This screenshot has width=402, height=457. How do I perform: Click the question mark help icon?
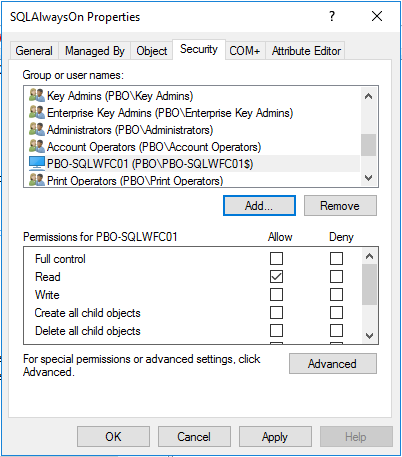click(x=332, y=16)
